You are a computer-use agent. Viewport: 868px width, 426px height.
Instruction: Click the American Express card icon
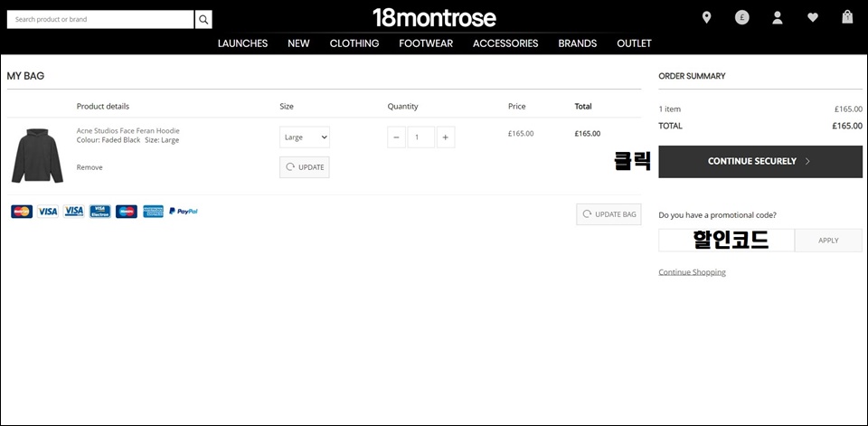tap(154, 211)
